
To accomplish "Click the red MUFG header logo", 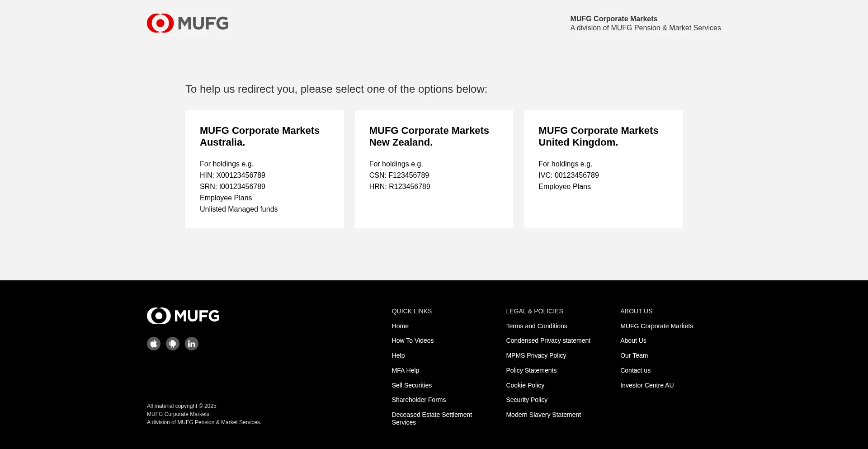I will click(188, 23).
